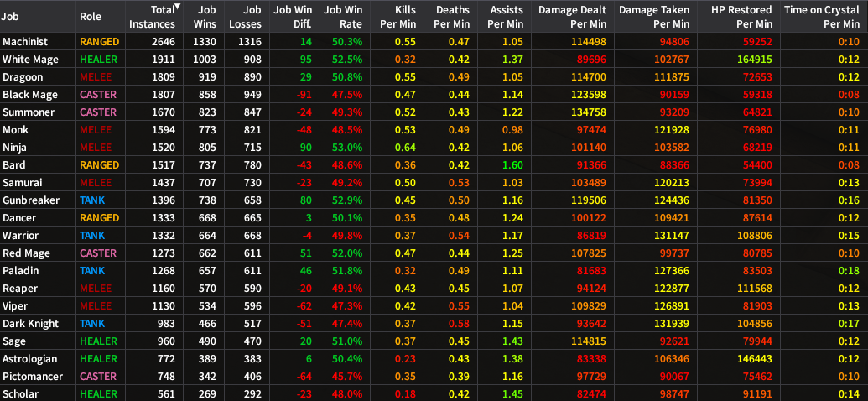868x401 pixels.
Task: Click Reaper HP restored 111568
Action: tap(756, 289)
